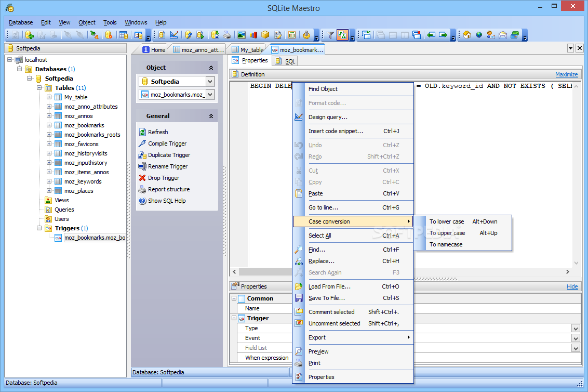Click the credit card purchase icon
This screenshot has height=392, width=588.
pos(515,35)
